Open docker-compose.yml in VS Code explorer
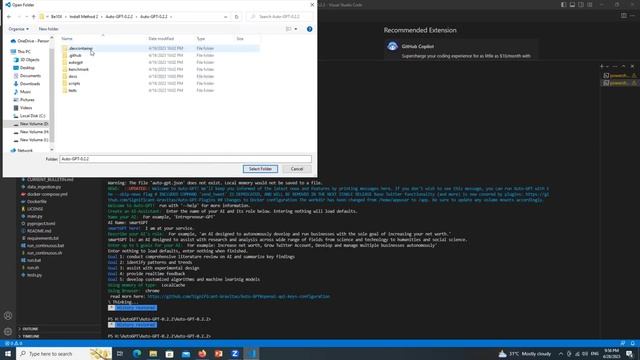 (x=47, y=194)
